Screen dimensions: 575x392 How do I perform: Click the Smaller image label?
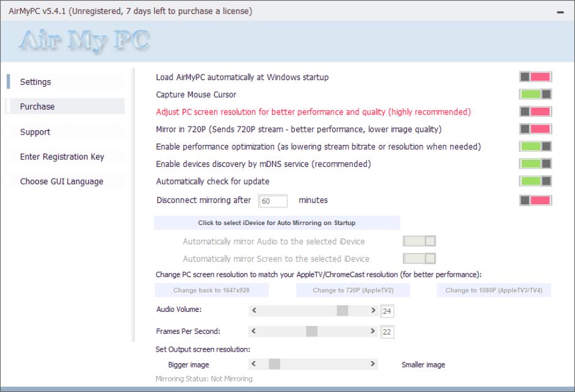coord(423,364)
